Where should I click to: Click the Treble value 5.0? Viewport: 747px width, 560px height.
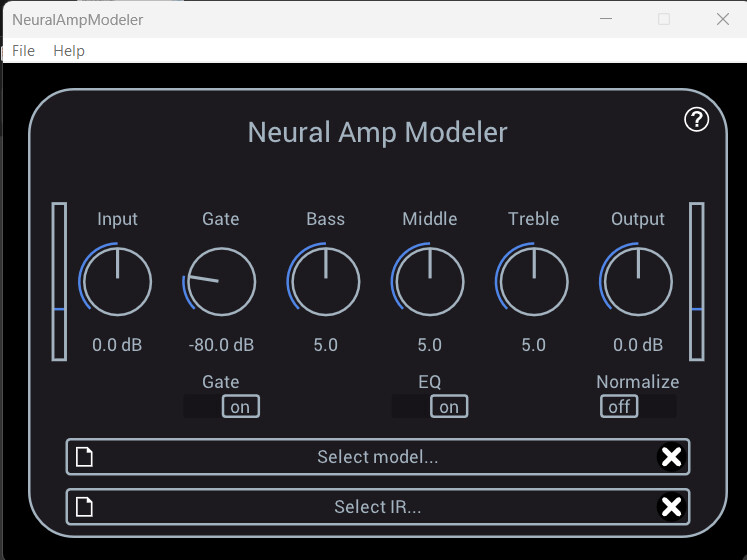(534, 345)
